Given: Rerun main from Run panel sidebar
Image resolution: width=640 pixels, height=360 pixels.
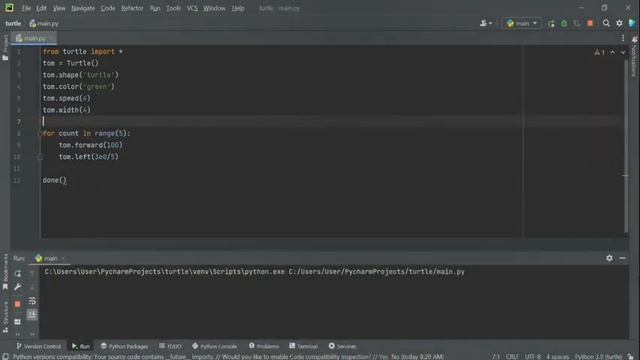Looking at the screenshot, I should (x=18, y=273).
